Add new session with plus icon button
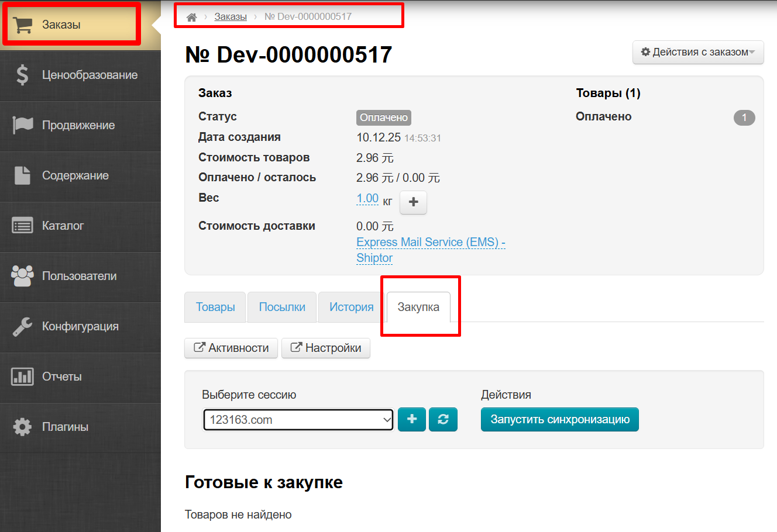 [x=412, y=419]
